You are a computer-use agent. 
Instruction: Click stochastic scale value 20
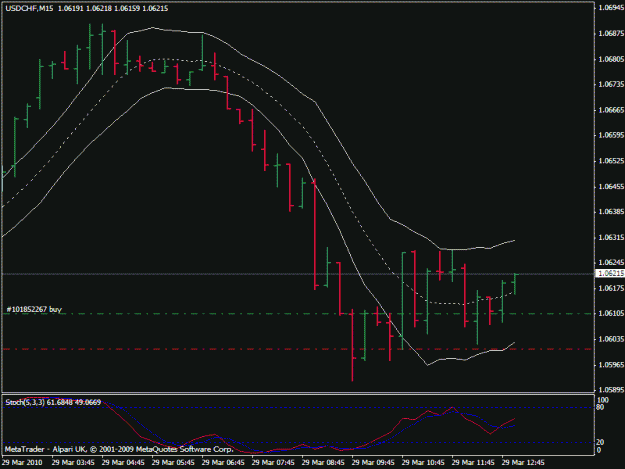click(600, 442)
